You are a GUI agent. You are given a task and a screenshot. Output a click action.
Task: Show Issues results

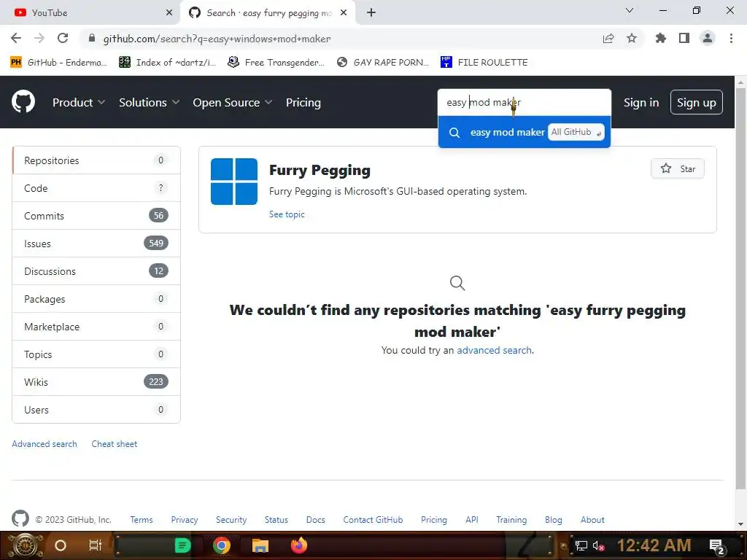click(96, 244)
